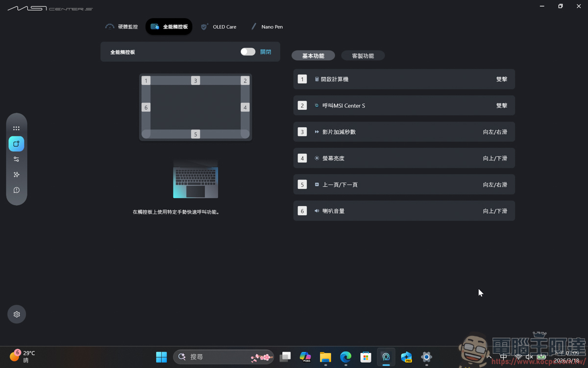Click the speaker icon beside 喇叭音量
Screen dimensions: 588x368
(x=316, y=210)
